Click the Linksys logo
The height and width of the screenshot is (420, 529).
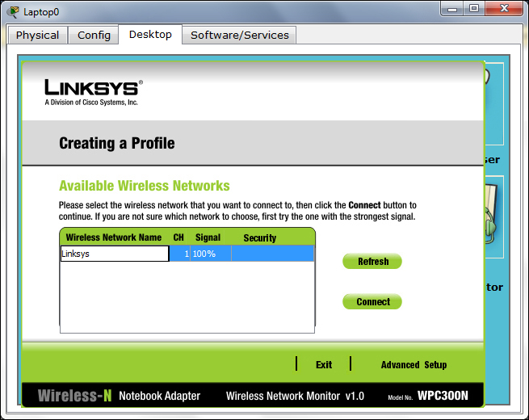coord(94,92)
